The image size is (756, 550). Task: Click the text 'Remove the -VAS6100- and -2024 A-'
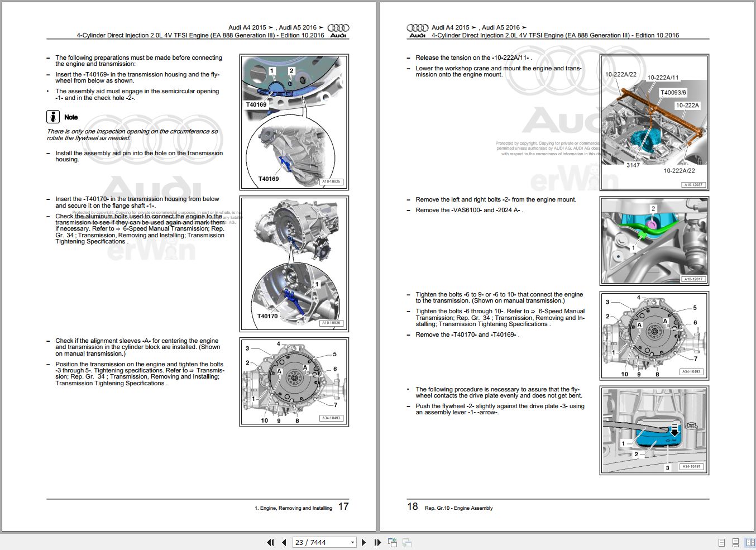point(468,210)
